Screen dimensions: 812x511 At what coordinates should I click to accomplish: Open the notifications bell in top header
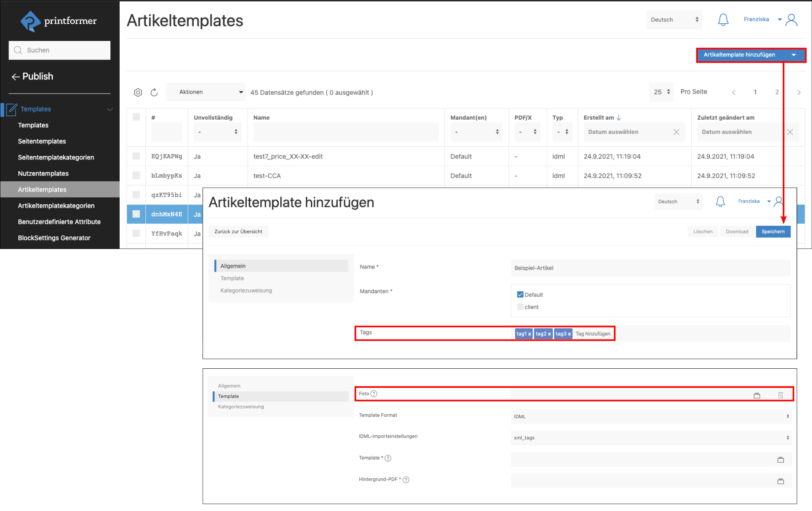pos(723,19)
